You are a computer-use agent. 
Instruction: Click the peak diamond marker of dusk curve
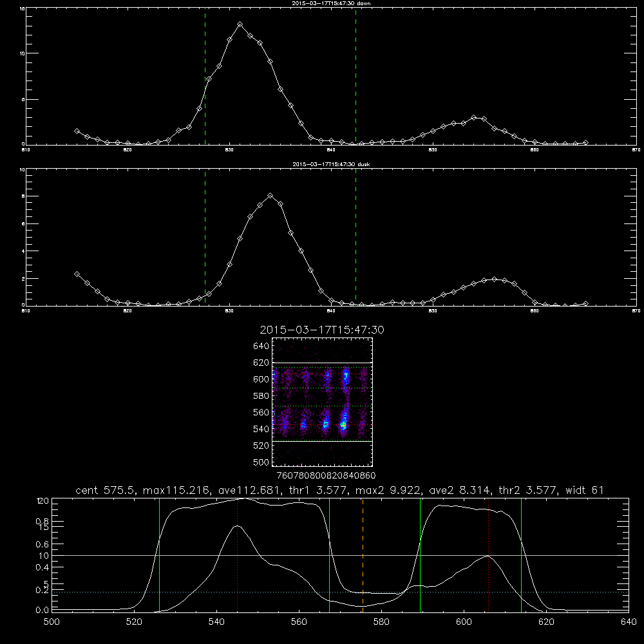(x=270, y=196)
